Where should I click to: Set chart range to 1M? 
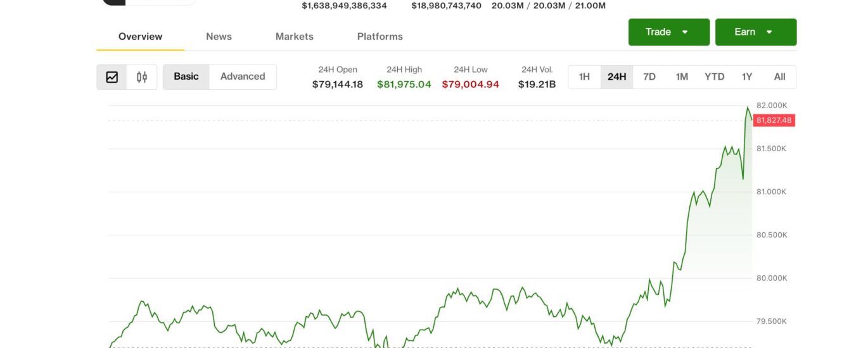coord(682,77)
